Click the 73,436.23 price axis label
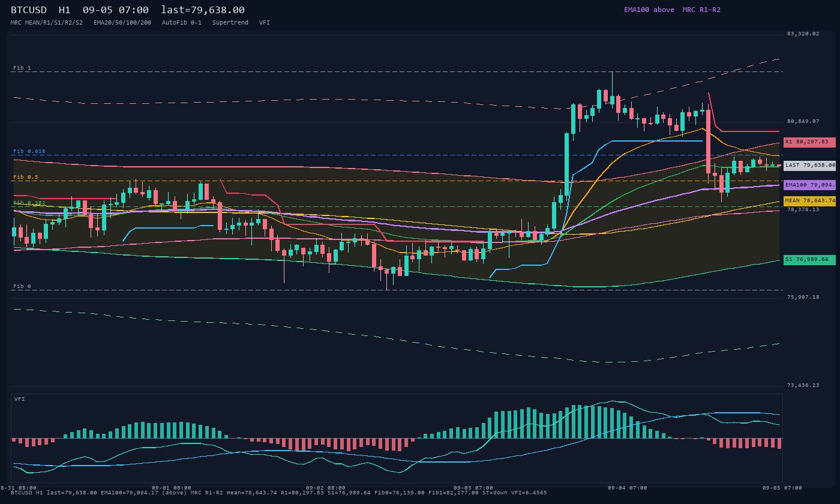 click(x=803, y=385)
